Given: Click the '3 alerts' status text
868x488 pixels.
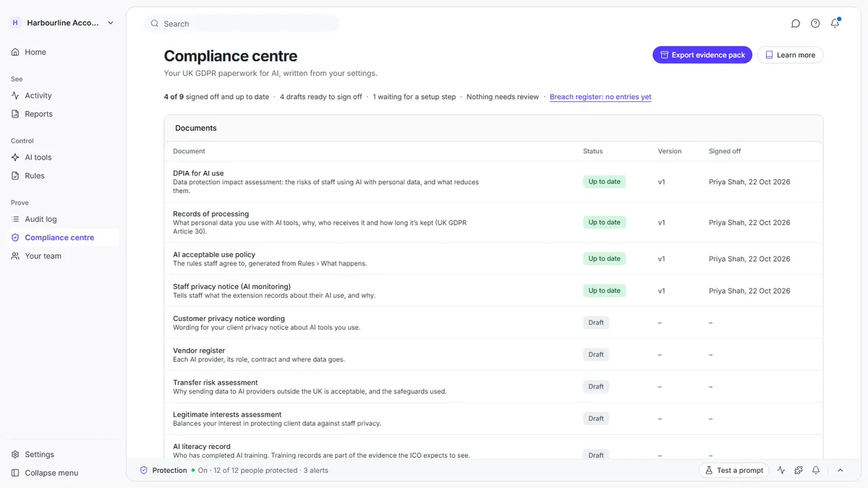Looking at the screenshot, I should click(316, 470).
